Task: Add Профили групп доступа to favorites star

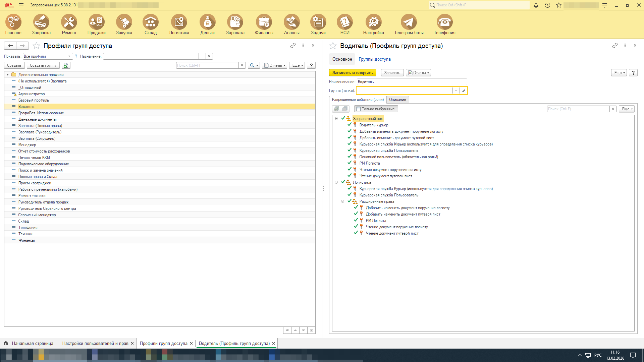Action: point(36,46)
